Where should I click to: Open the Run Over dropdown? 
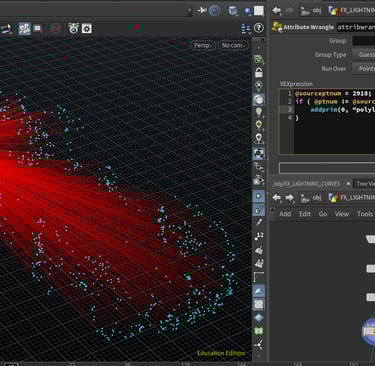pos(363,69)
